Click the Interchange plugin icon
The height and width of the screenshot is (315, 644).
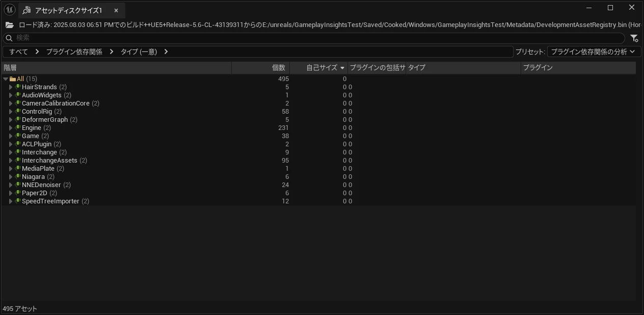coord(18,152)
